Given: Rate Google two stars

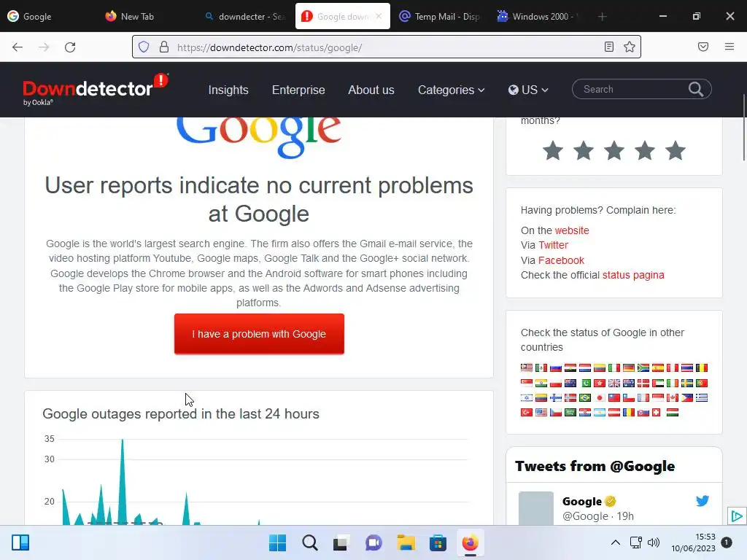Looking at the screenshot, I should 584,150.
